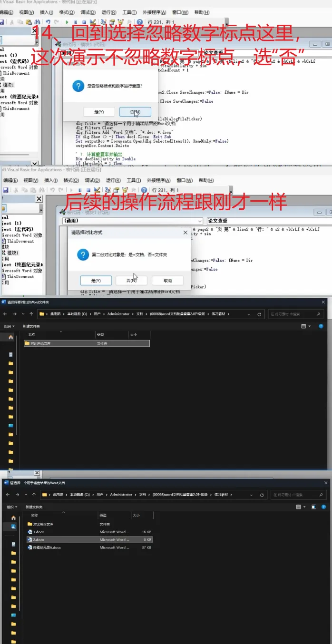Click 大小 column header in output file dialog
This screenshot has height=644, width=332.
pos(137,515)
